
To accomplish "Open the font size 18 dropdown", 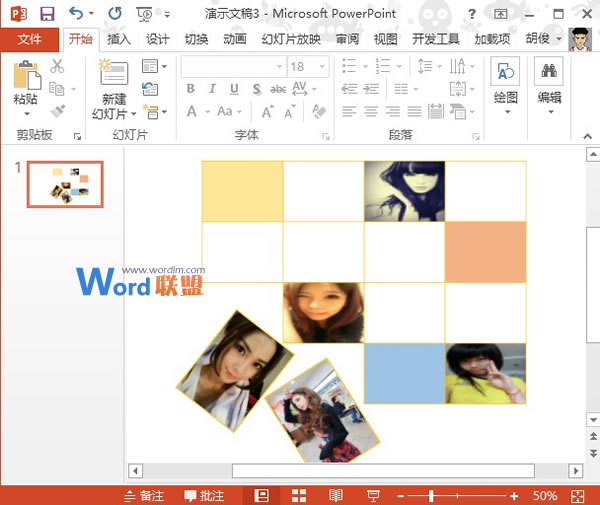I will [x=323, y=67].
